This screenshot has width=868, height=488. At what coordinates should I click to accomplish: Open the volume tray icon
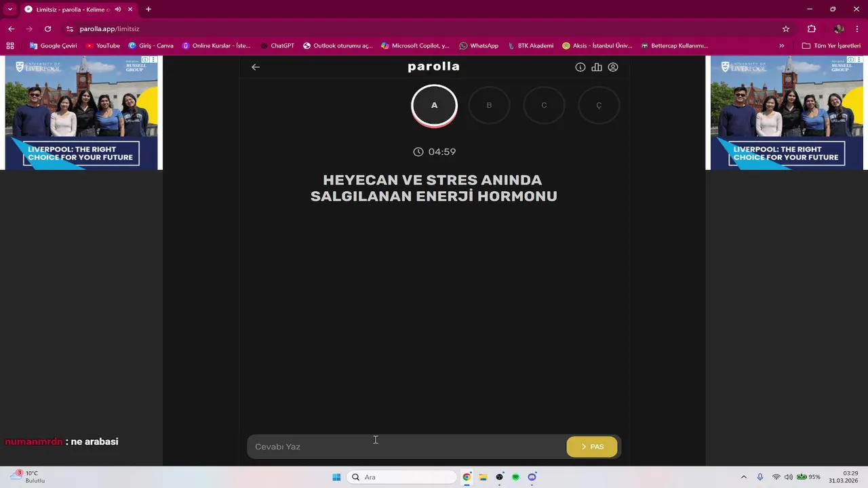789,477
